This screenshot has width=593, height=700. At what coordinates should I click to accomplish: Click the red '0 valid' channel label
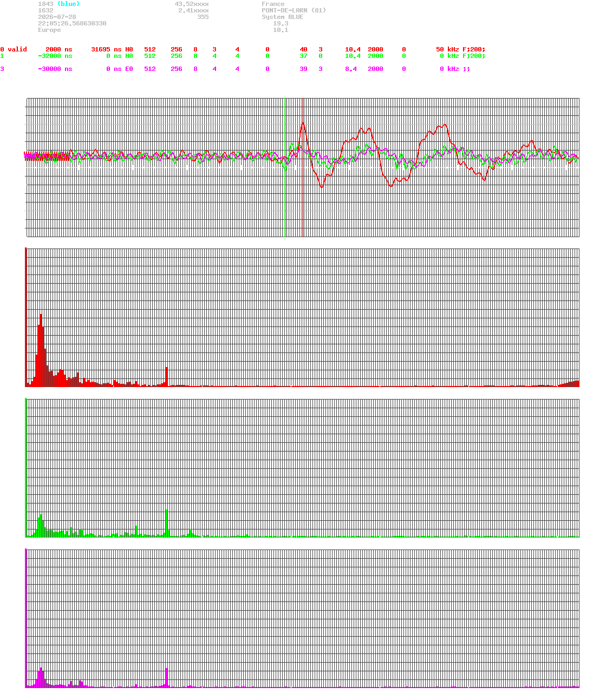(14, 49)
